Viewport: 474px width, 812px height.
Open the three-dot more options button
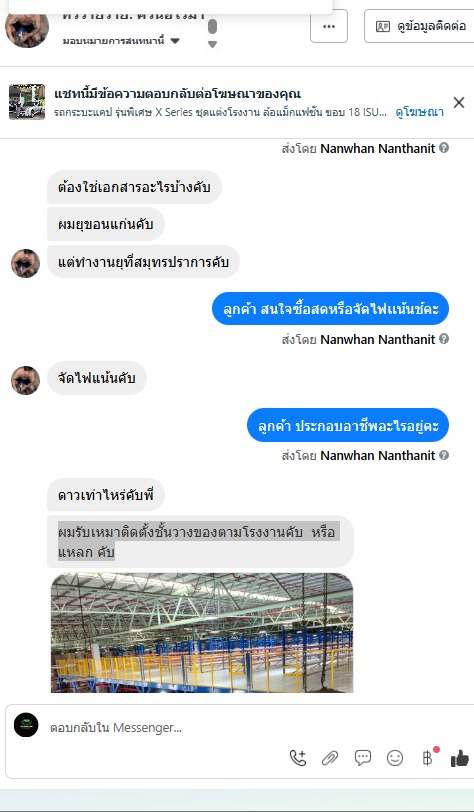(329, 26)
